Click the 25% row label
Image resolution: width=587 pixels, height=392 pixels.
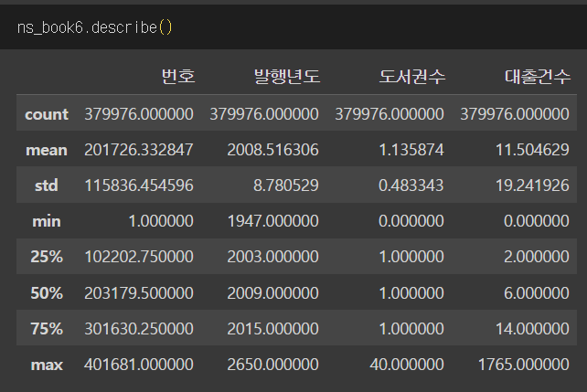[47, 257]
